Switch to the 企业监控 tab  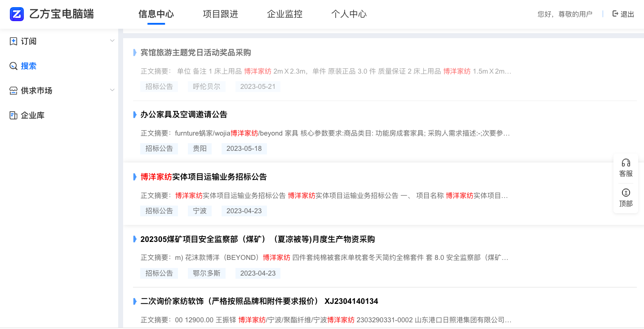pyautogui.click(x=284, y=14)
